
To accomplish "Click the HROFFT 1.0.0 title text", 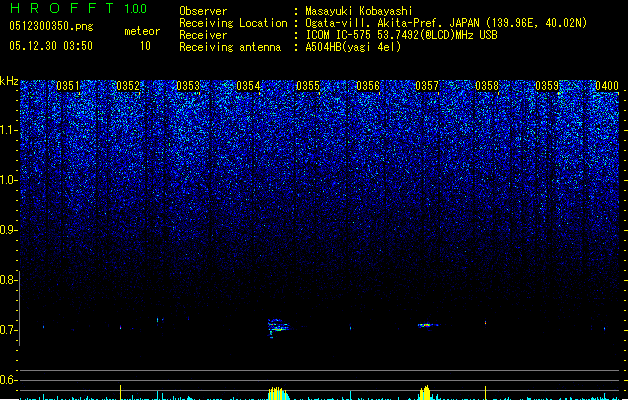I will (x=78, y=8).
